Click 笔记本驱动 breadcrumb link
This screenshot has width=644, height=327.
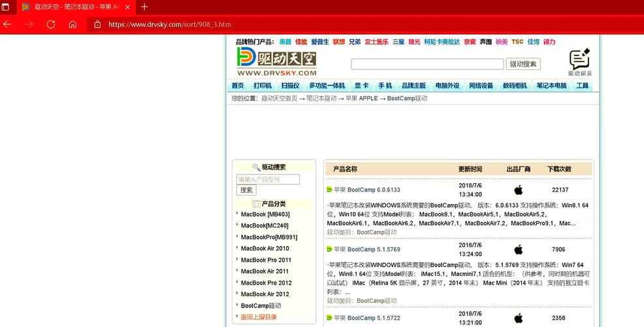point(321,98)
